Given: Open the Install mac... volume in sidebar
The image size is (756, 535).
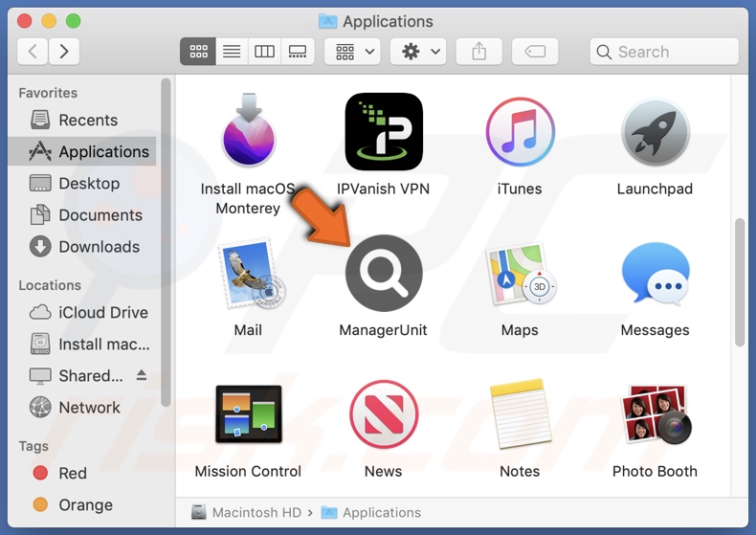Looking at the screenshot, I should [x=82, y=345].
